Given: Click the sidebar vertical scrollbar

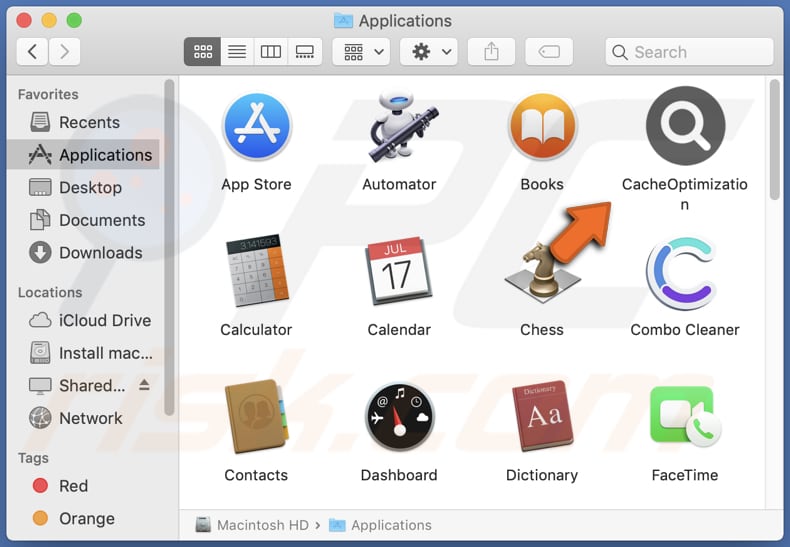Looking at the screenshot, I should coord(169,247).
